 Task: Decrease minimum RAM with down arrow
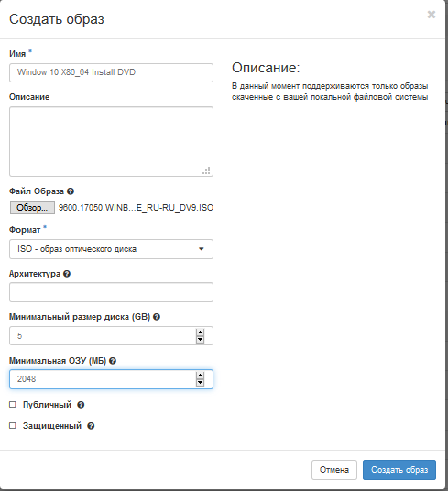coord(200,383)
